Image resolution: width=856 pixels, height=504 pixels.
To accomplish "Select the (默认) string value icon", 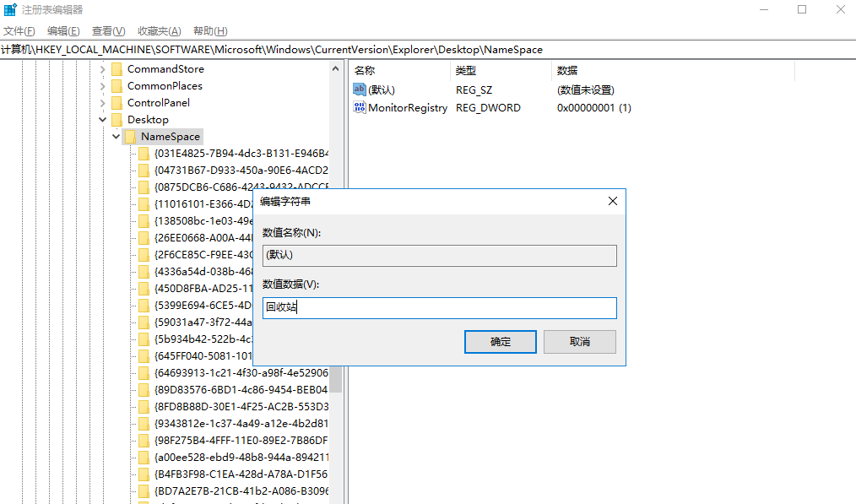I will click(360, 90).
